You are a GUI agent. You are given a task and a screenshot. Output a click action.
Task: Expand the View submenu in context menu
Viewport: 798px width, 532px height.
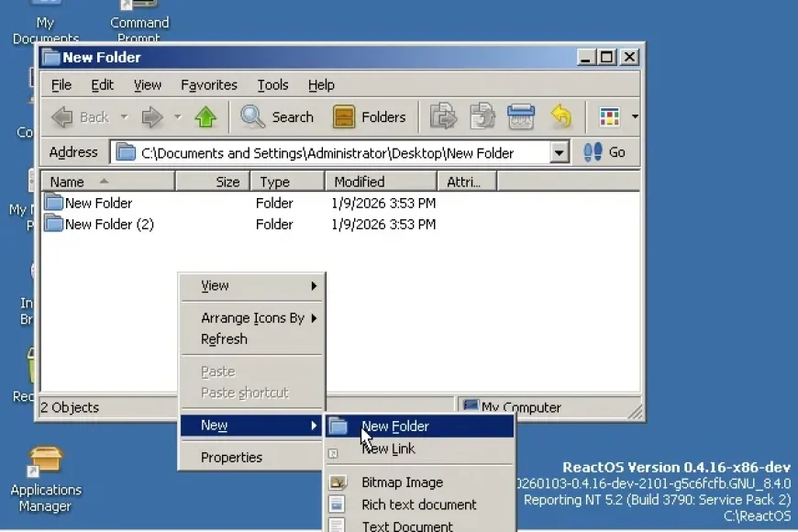(252, 285)
